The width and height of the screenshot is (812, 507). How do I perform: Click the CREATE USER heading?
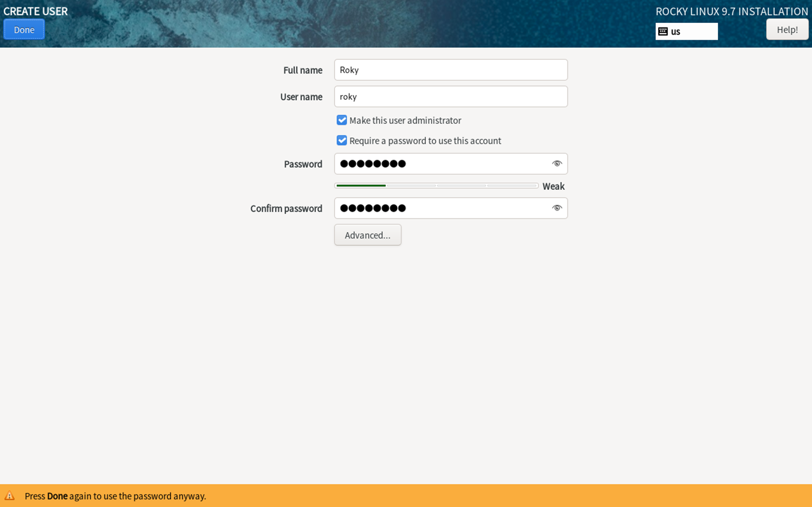[x=36, y=11]
